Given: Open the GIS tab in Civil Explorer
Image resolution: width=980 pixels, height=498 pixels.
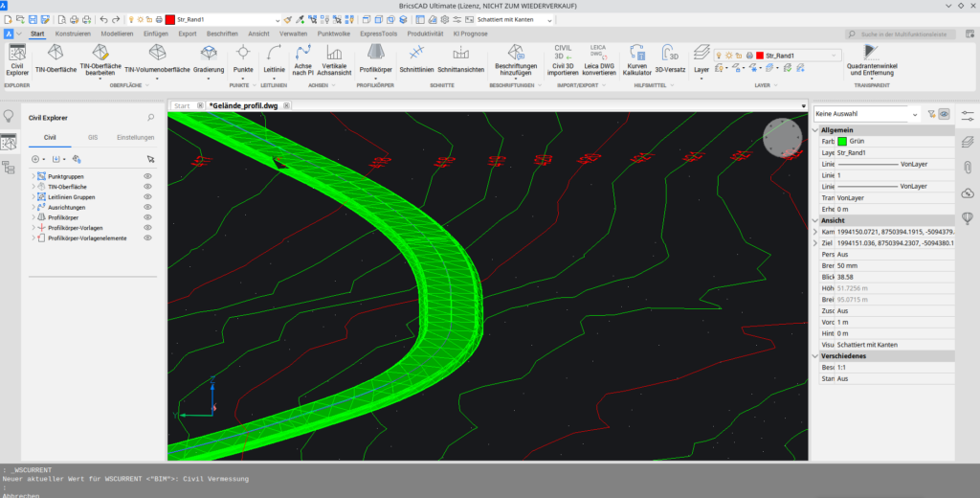Looking at the screenshot, I should tap(93, 138).
